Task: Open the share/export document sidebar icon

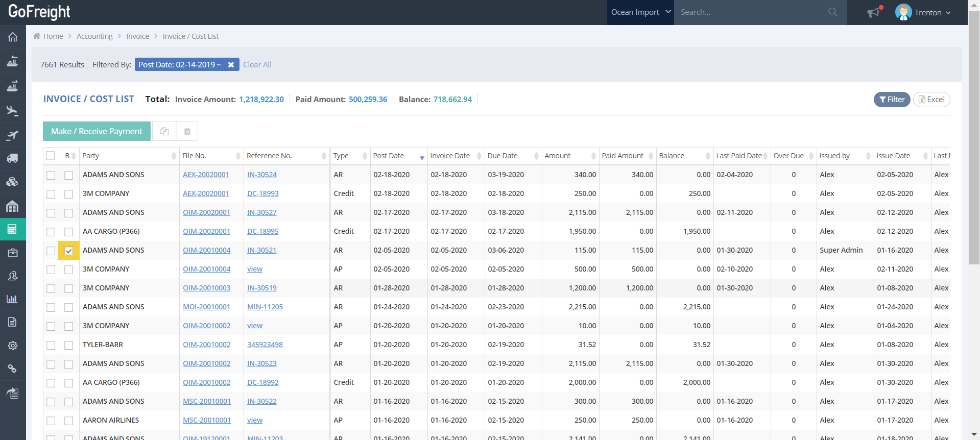Action: point(13,393)
